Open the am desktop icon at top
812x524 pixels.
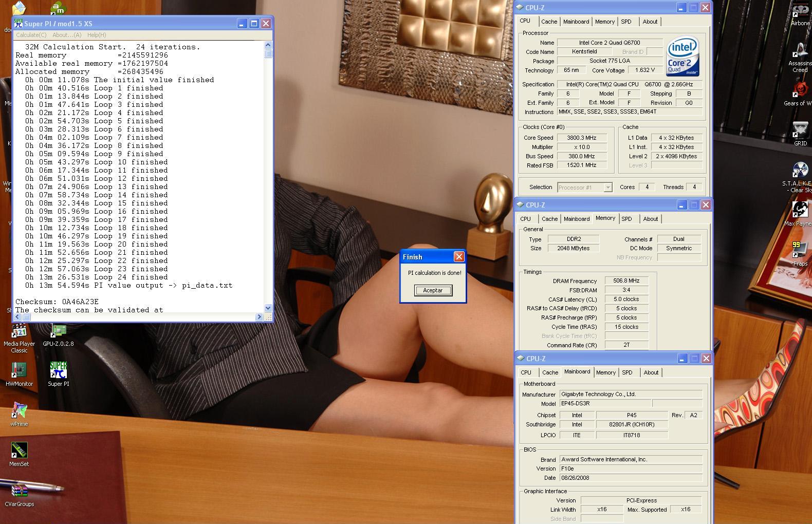(58, 8)
